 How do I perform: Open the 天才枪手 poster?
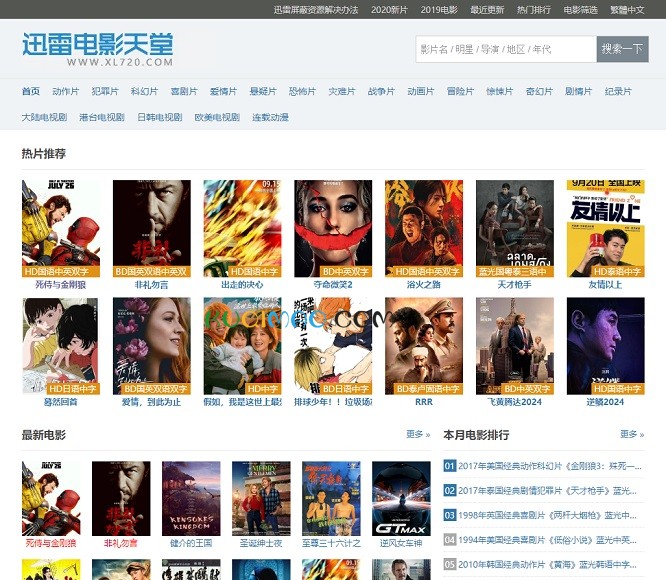tap(515, 228)
